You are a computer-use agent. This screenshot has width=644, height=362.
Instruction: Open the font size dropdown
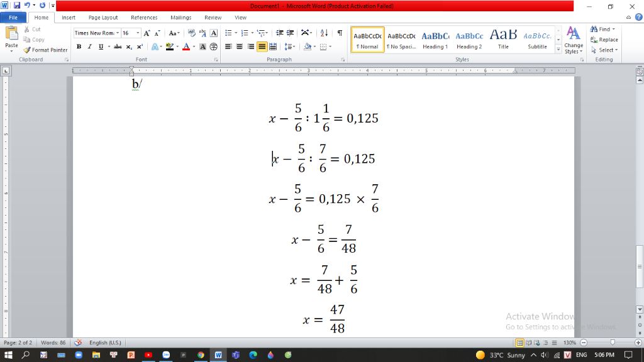coord(138,33)
